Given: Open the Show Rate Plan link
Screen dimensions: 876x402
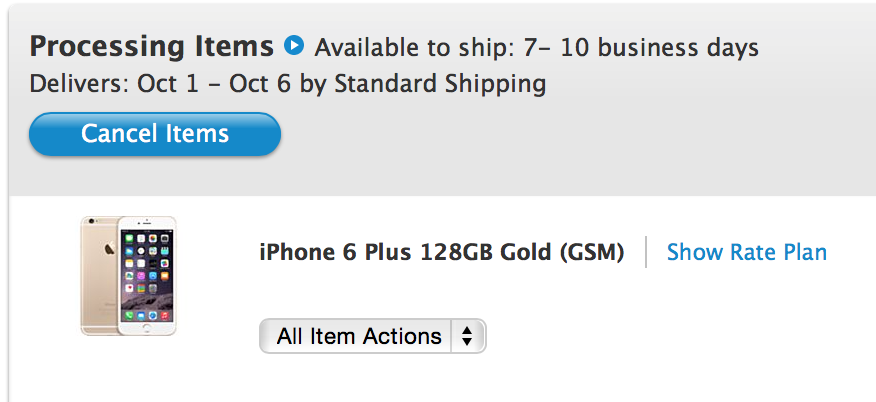Looking at the screenshot, I should click(746, 252).
